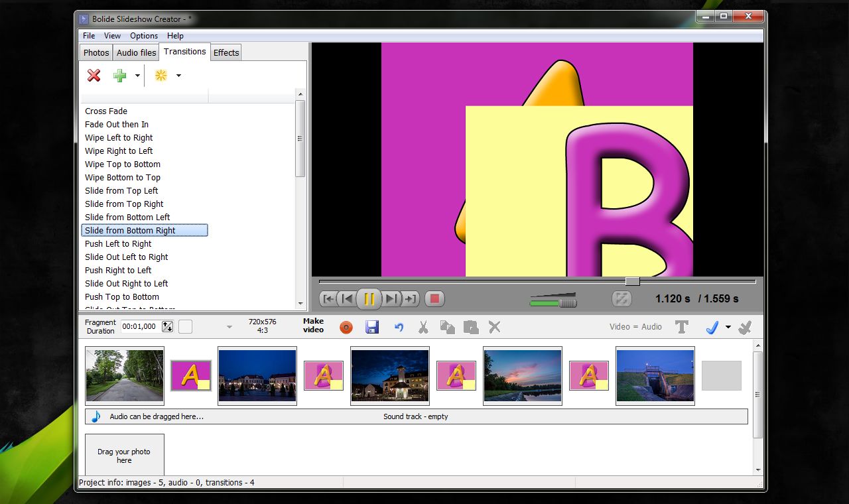
Task: Select Fade Out then In transition
Action: [117, 125]
